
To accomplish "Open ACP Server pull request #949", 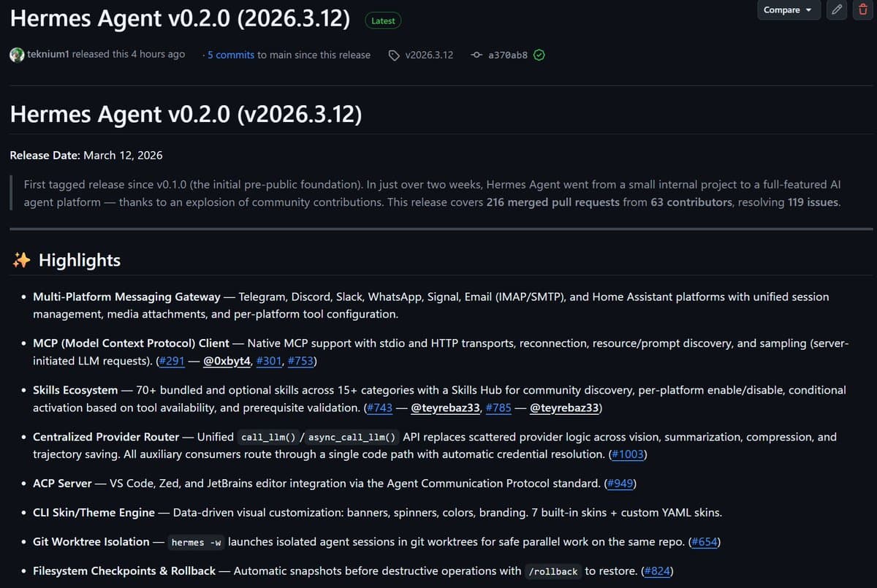I will pyautogui.click(x=620, y=484).
